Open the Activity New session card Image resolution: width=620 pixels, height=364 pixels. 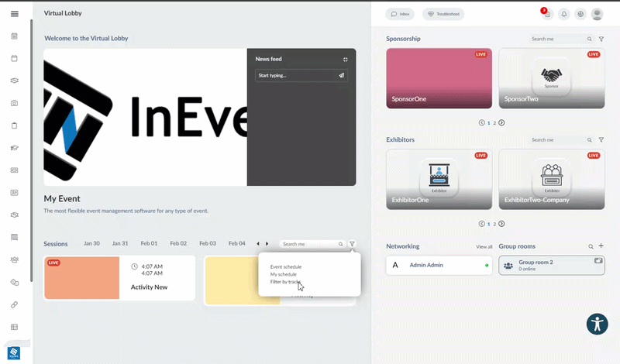[119, 278]
